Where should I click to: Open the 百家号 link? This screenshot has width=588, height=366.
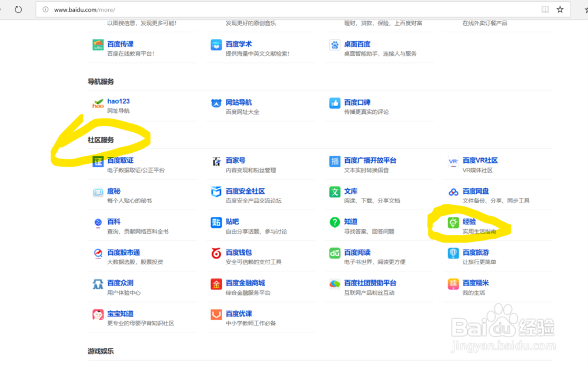point(236,160)
